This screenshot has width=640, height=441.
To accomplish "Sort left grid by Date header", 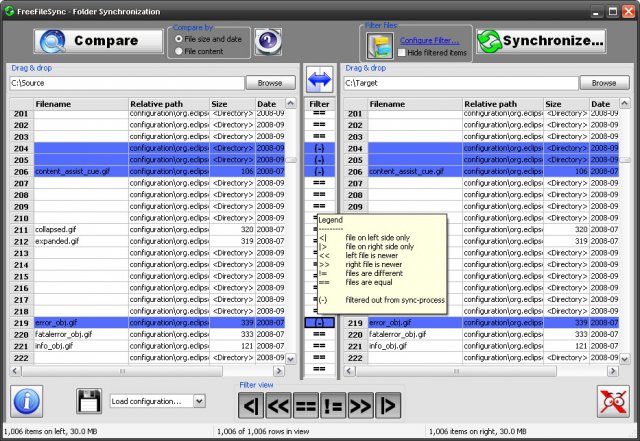I will tap(270, 104).
